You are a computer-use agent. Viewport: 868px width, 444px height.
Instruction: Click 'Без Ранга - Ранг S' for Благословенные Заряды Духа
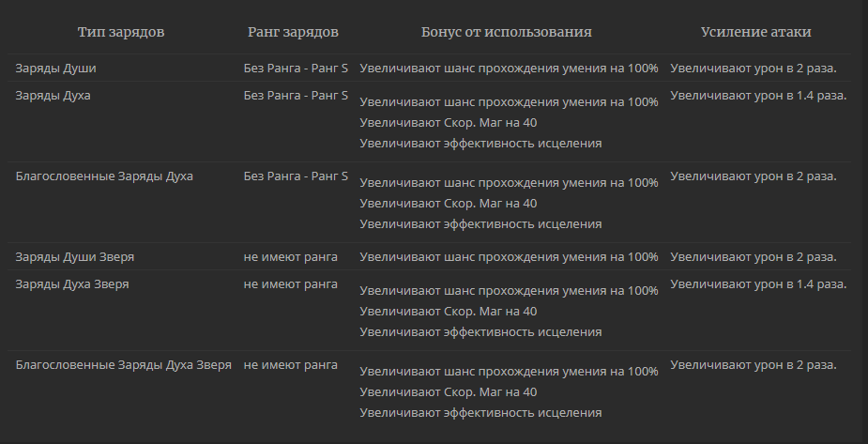[x=296, y=176]
